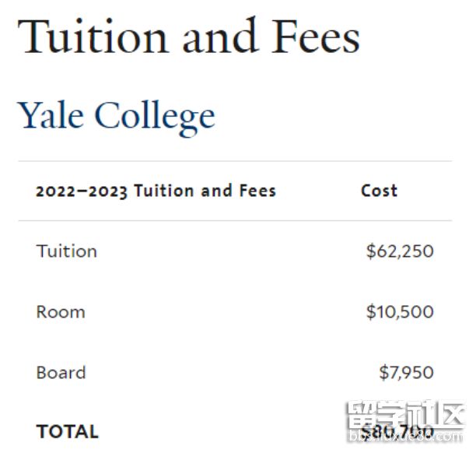Select the $10,500 room cost value
The width and height of the screenshot is (476, 453).
pyautogui.click(x=400, y=312)
